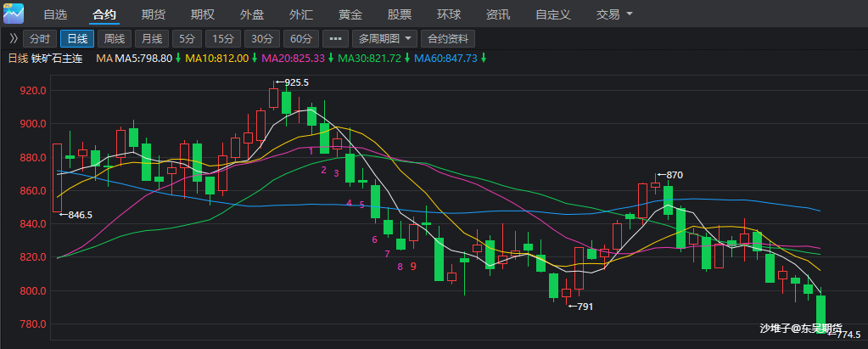868x349 pixels.
Task: Open more periods via ellipsis button
Action: pos(335,39)
